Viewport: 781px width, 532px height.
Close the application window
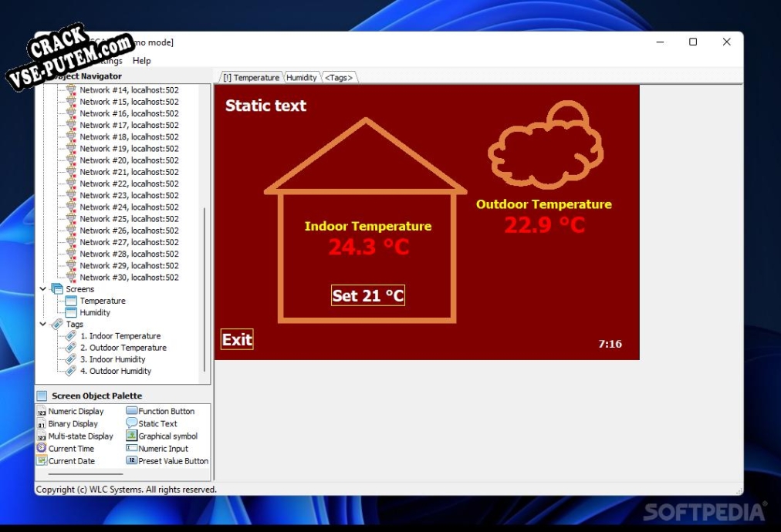[x=727, y=42]
